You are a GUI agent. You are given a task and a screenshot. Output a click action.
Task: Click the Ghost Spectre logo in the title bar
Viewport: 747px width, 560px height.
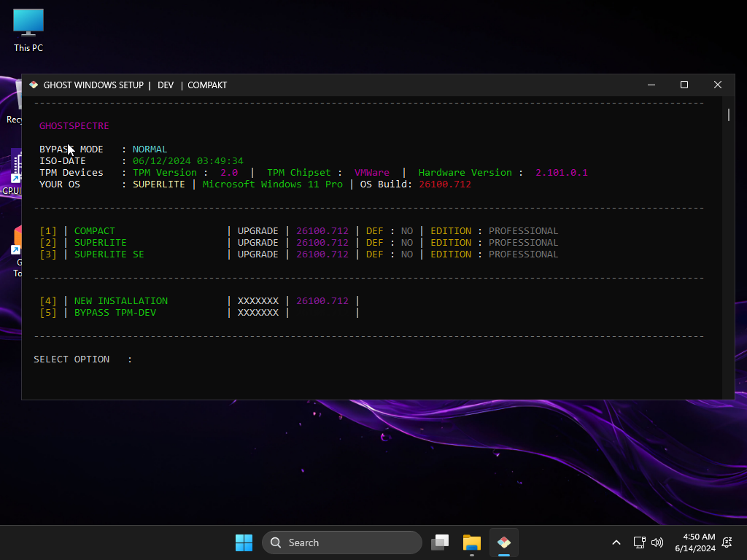click(x=34, y=85)
